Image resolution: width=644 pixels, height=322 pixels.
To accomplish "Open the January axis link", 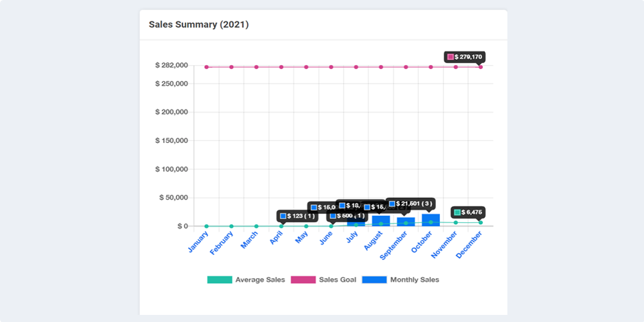I will [198, 242].
